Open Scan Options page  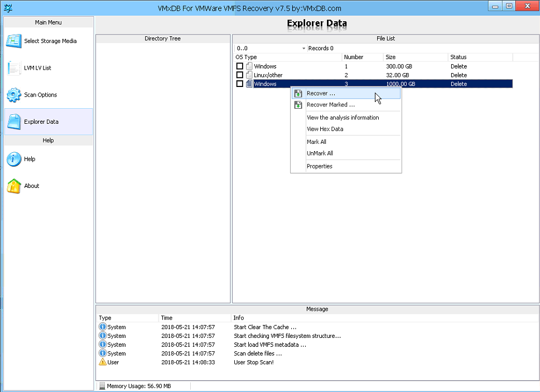pos(49,95)
